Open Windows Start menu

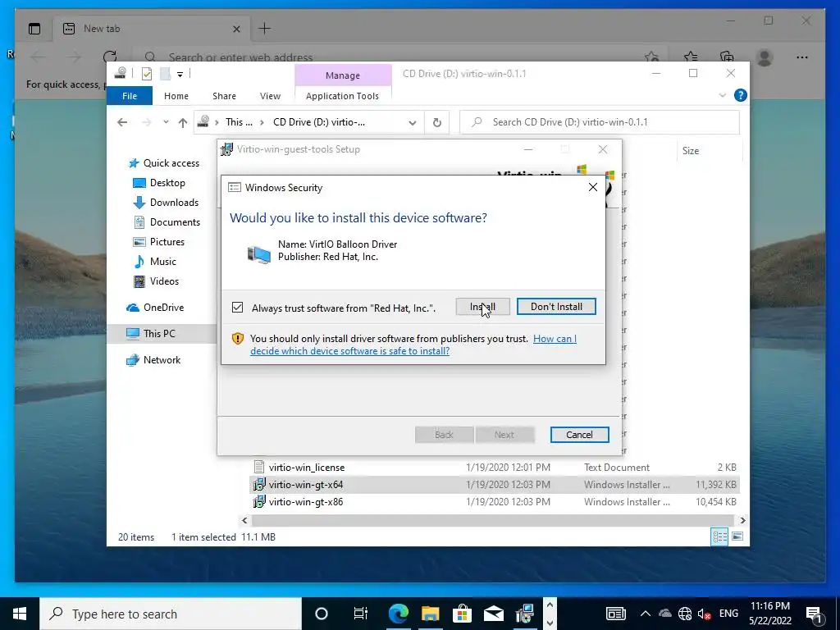(x=20, y=614)
